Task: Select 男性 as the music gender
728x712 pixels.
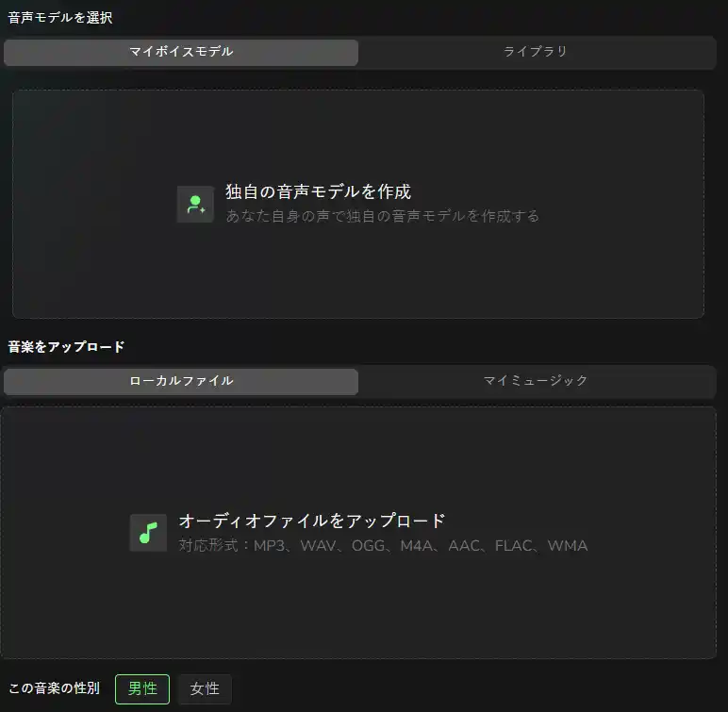Action: (x=142, y=688)
